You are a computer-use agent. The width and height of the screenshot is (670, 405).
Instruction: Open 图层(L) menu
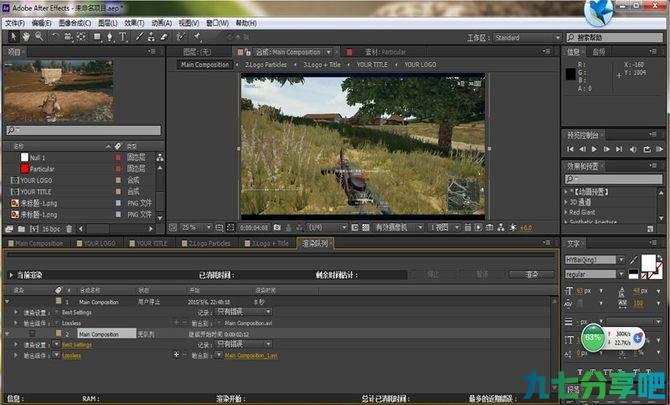pyautogui.click(x=108, y=23)
